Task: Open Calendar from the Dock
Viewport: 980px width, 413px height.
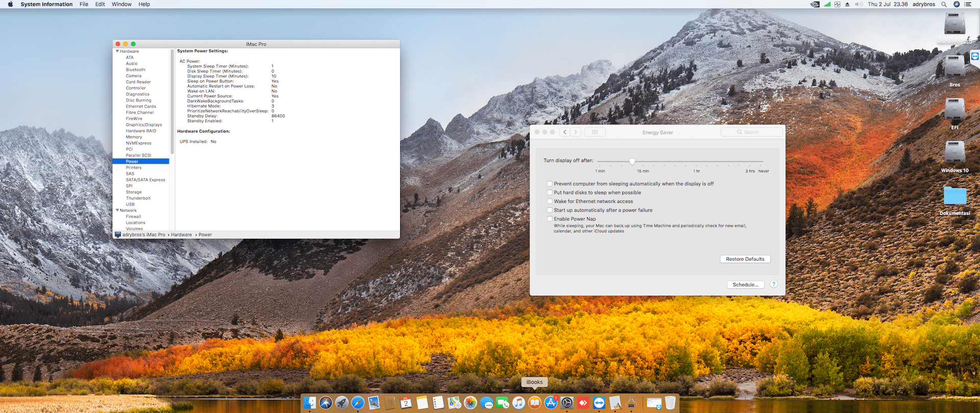Action: pyautogui.click(x=406, y=403)
